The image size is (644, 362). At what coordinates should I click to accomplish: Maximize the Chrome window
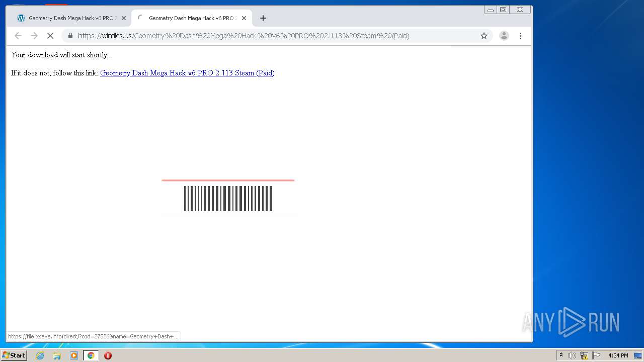[x=503, y=10]
